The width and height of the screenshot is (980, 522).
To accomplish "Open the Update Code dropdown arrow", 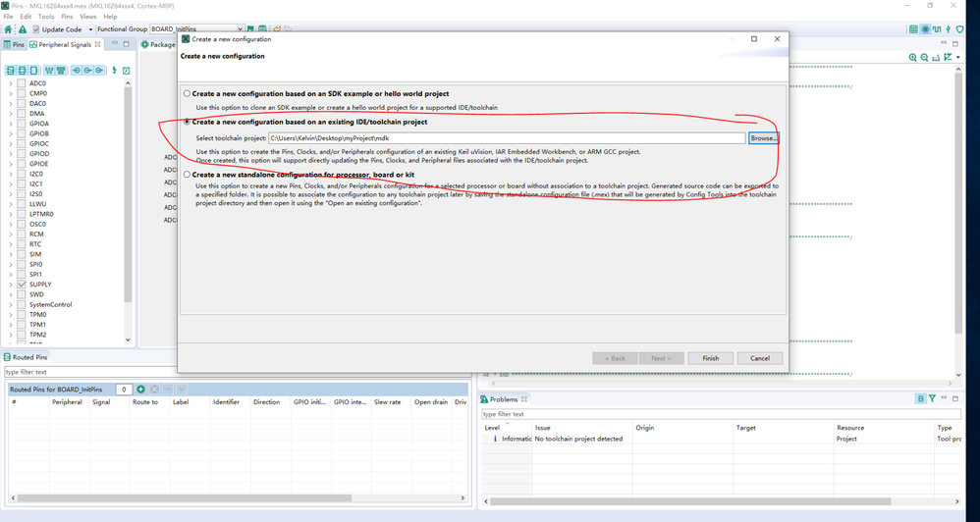I will 90,29.
